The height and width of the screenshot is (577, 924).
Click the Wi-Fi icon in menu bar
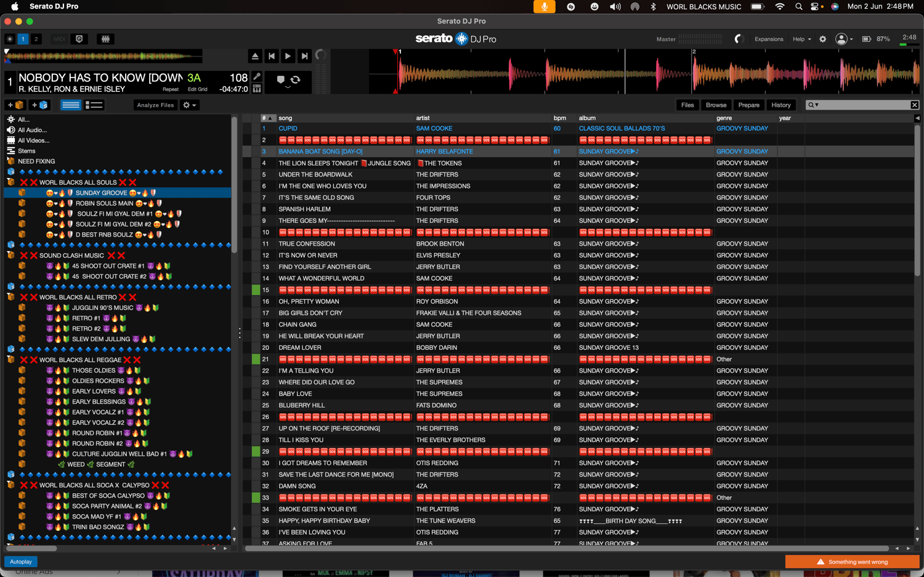780,6
